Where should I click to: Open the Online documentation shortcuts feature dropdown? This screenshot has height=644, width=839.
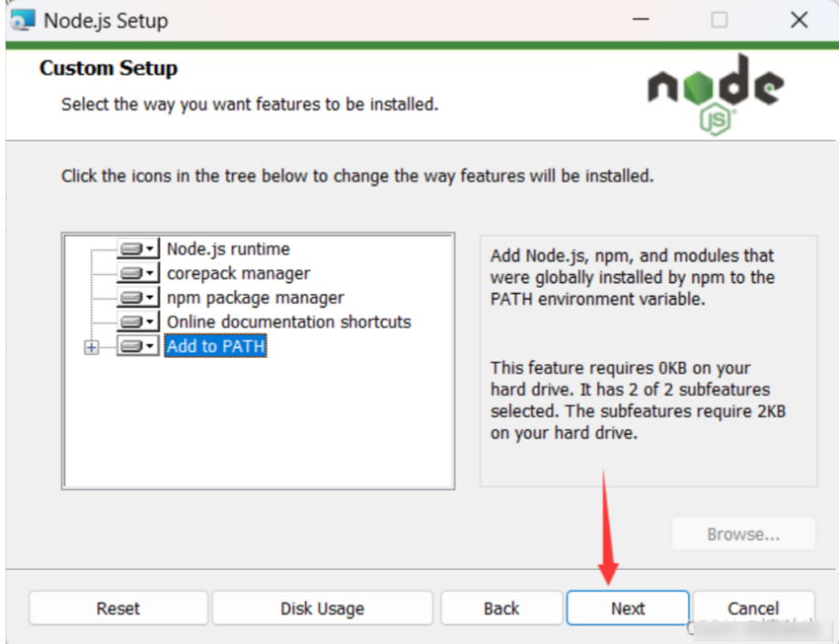point(138,322)
